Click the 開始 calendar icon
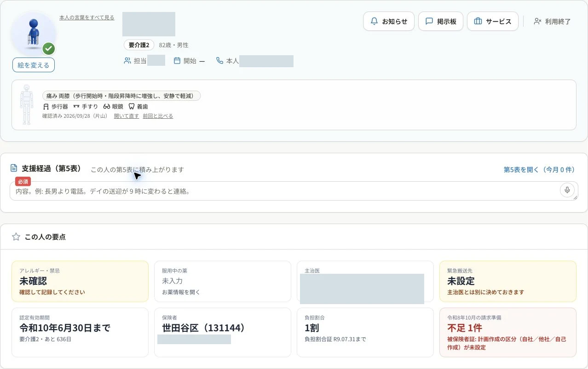This screenshot has height=369, width=588. tap(177, 61)
